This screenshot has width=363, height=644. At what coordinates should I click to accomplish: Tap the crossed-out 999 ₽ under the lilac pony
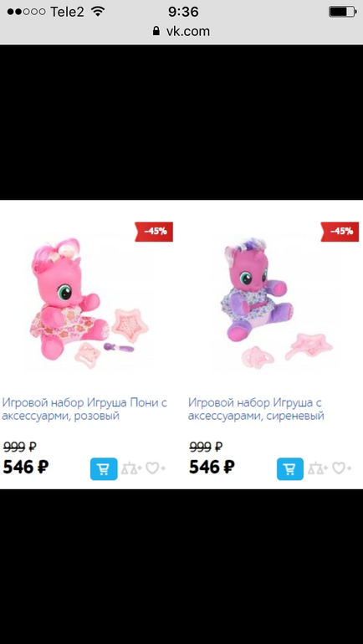point(206,447)
